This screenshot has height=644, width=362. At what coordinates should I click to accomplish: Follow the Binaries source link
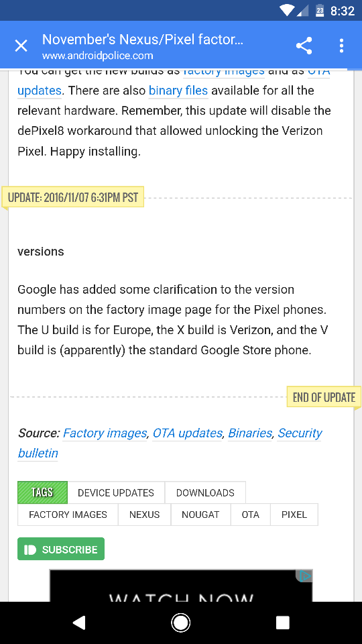pyautogui.click(x=250, y=433)
